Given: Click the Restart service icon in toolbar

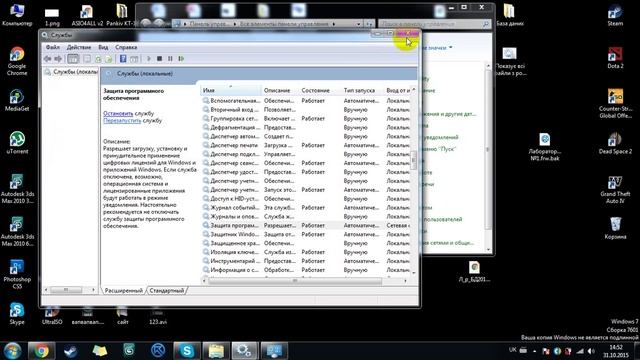Looking at the screenshot, I should [x=181, y=59].
